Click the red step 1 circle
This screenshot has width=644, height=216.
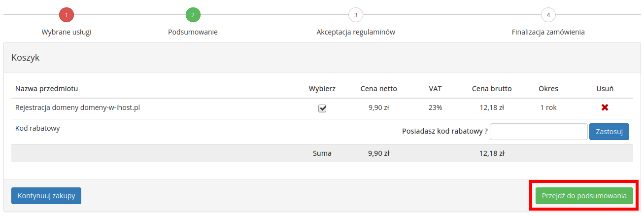click(67, 15)
